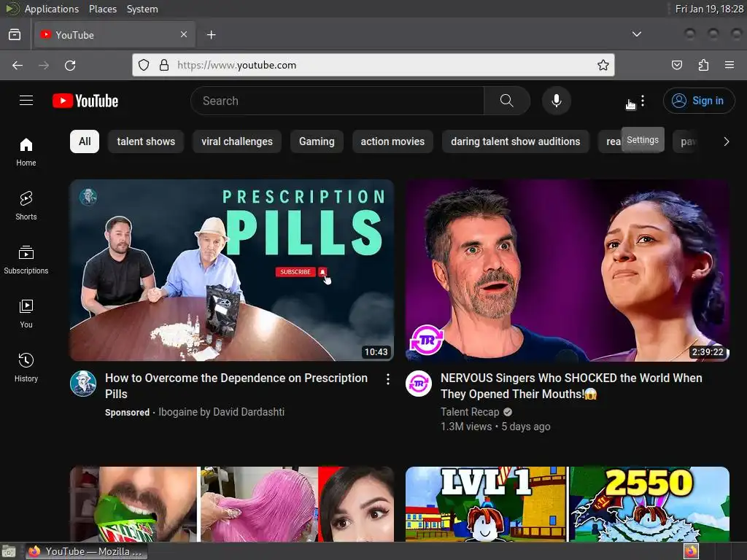747x560 pixels.
Task: Bookmark this page with star icon
Action: [x=603, y=65]
